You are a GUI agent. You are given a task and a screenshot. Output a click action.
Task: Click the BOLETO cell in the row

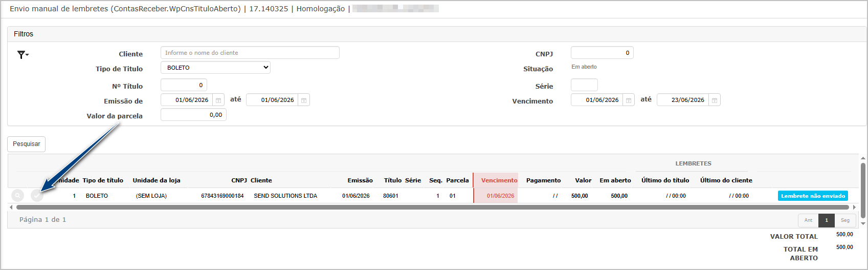pos(97,196)
